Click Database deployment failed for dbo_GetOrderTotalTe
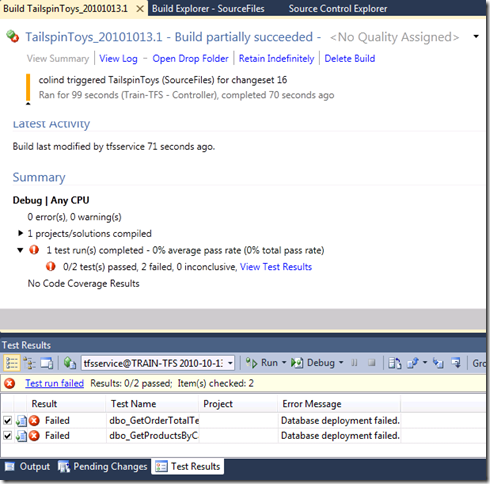490x484 pixels. coord(340,421)
